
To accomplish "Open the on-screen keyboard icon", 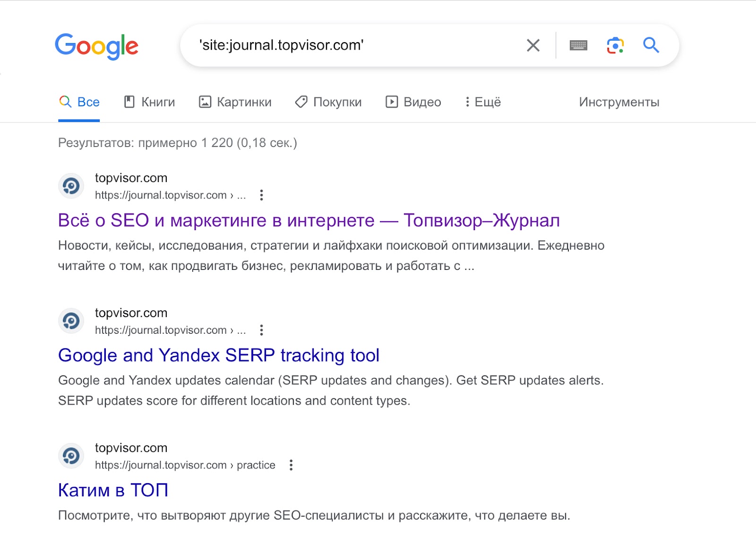I will click(x=579, y=45).
